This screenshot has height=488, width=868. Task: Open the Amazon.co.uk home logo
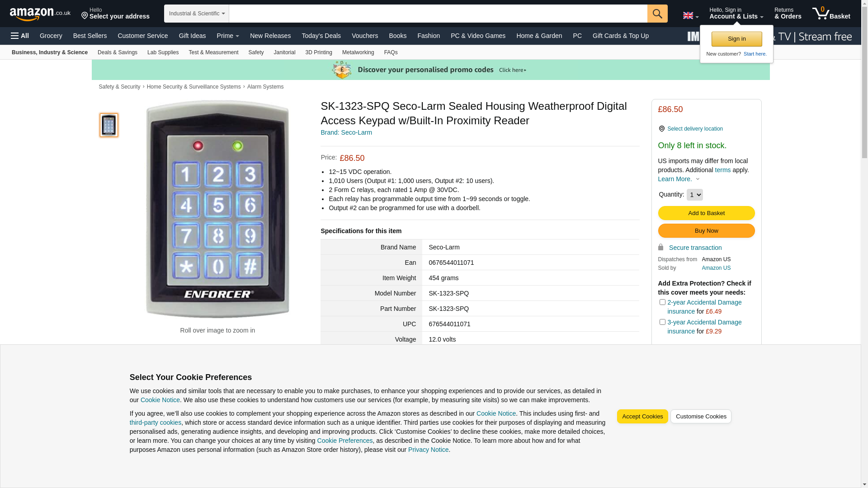point(40,14)
